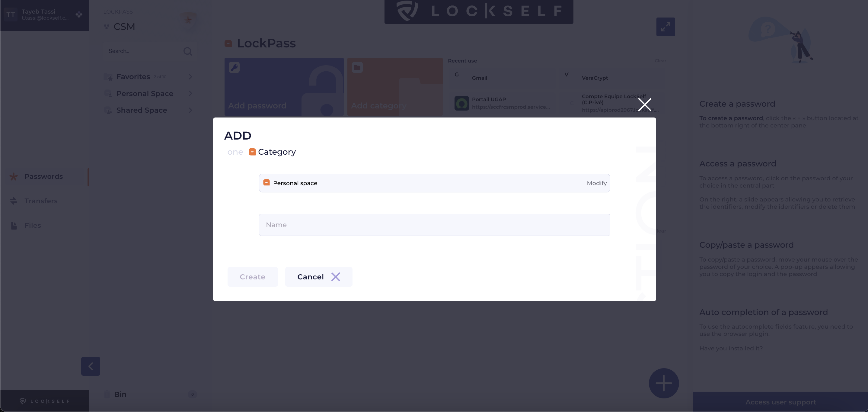This screenshot has width=868, height=412.
Task: Expand the Personal Space chevron
Action: [x=190, y=93]
